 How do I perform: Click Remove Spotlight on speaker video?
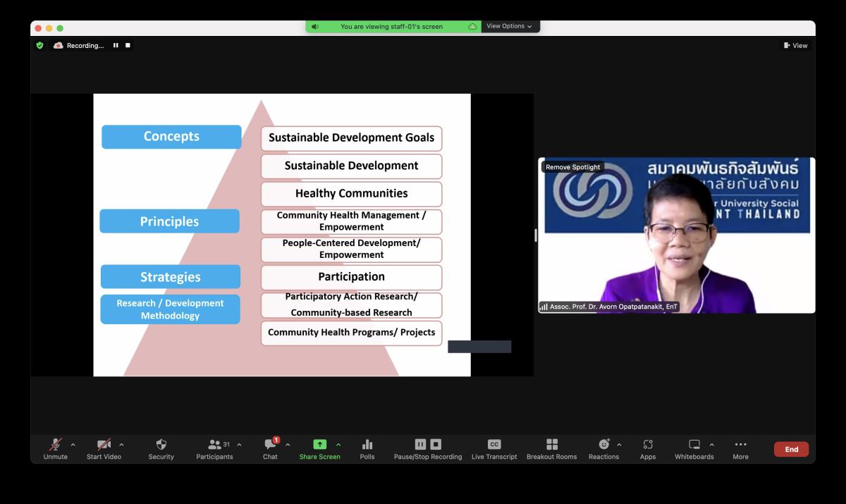pos(573,167)
